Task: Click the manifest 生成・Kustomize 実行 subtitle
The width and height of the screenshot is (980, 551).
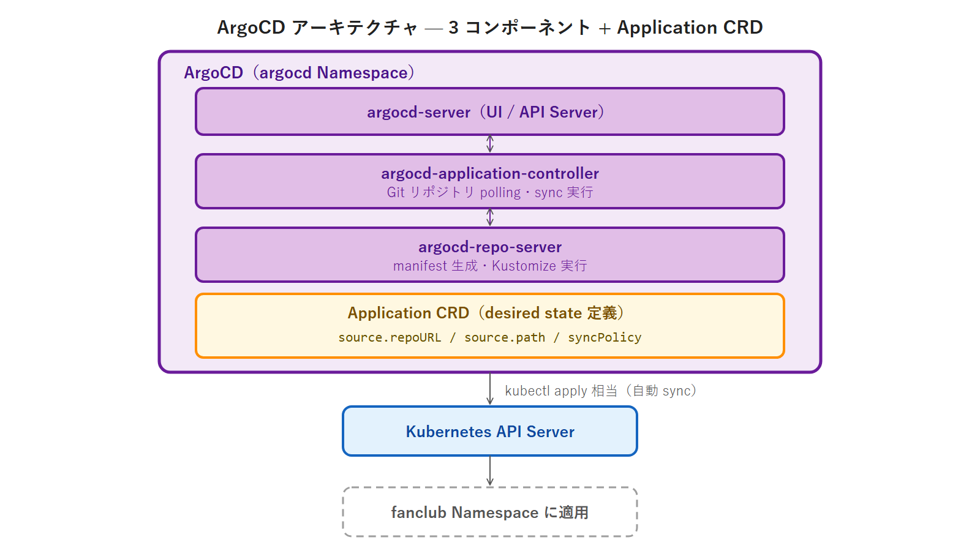Action: coord(490,266)
